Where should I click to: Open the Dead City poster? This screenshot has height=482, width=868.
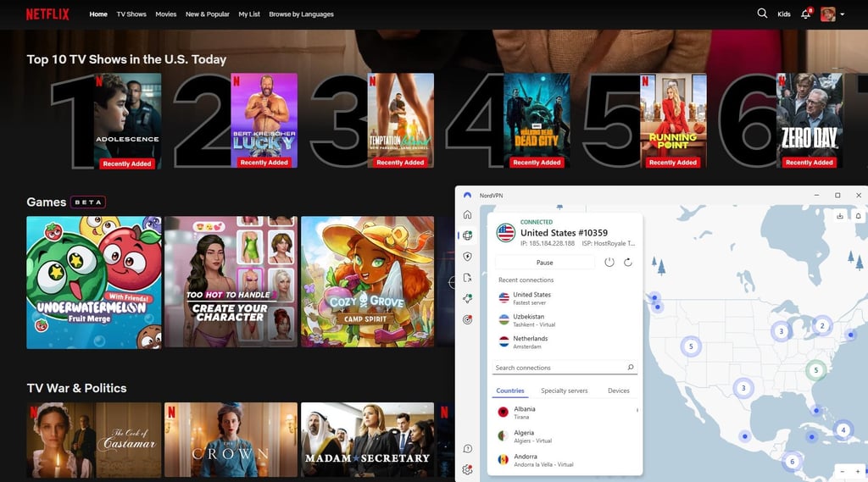[537, 120]
